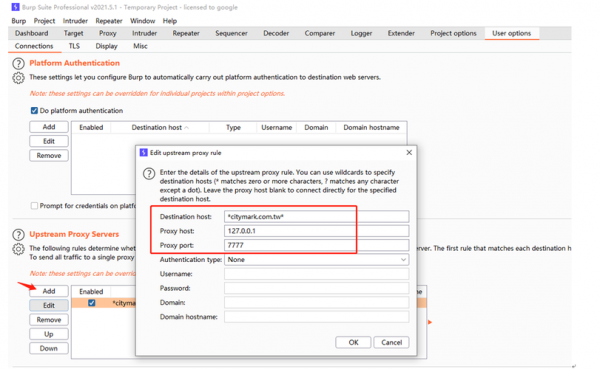Open Platform Authentication help icon

pos(18,63)
